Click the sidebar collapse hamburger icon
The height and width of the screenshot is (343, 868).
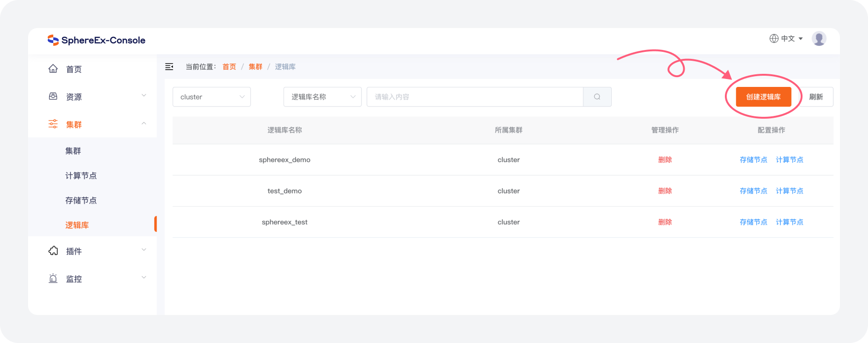(169, 67)
